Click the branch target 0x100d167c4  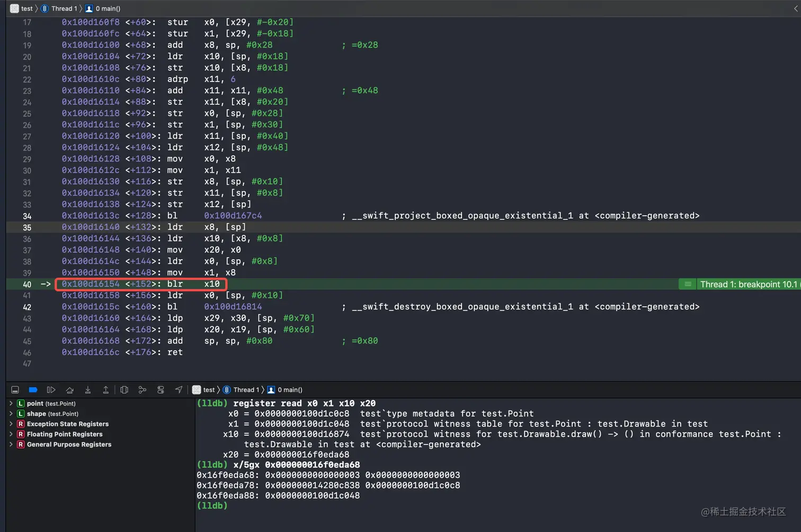(233, 216)
